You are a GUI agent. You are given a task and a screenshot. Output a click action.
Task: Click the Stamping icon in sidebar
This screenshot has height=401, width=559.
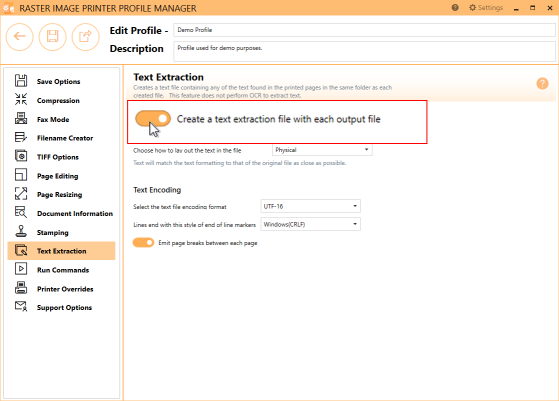21,231
